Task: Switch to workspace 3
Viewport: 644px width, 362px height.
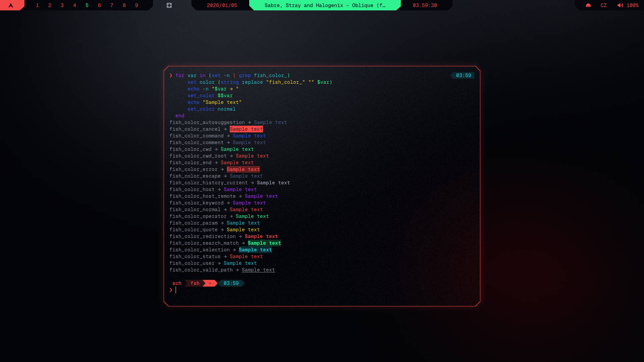Action: pos(62,5)
